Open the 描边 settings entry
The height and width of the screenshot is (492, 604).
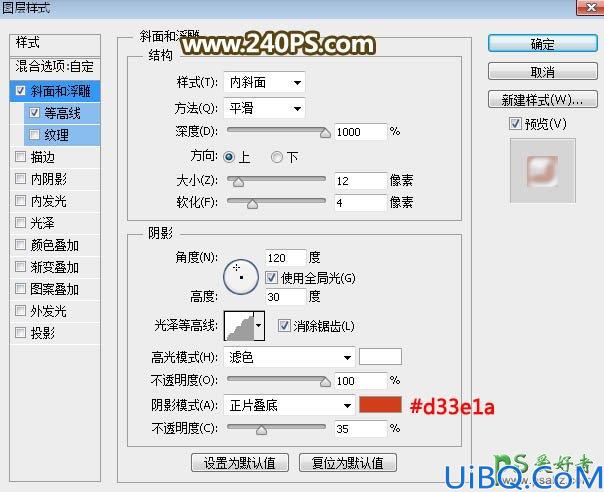(43, 157)
